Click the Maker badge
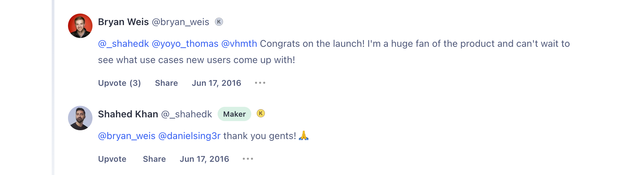 (234, 114)
